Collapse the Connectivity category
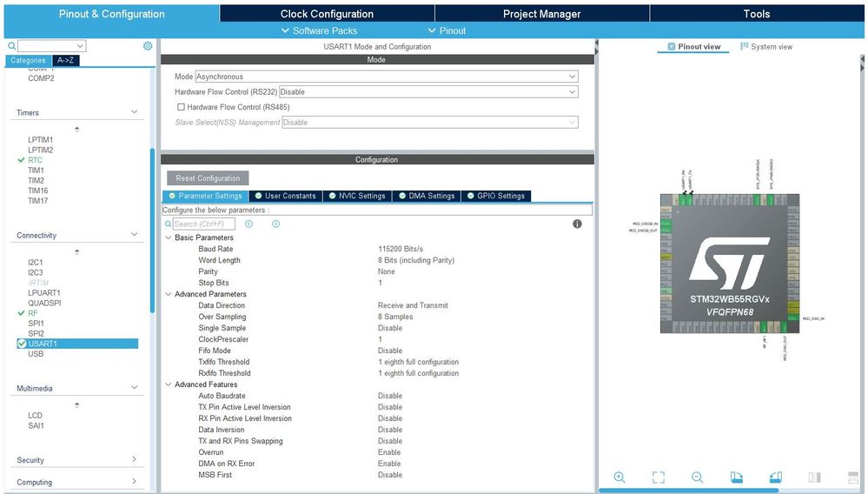 [134, 235]
